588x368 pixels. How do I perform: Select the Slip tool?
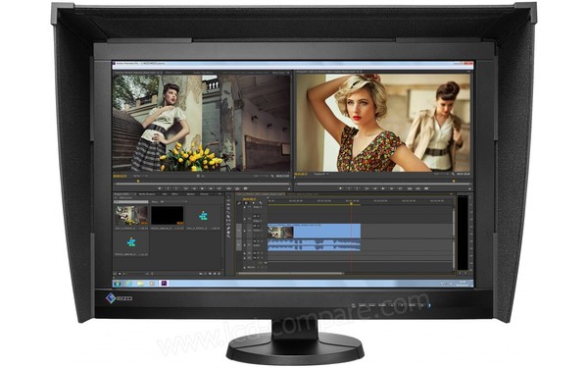click(228, 221)
